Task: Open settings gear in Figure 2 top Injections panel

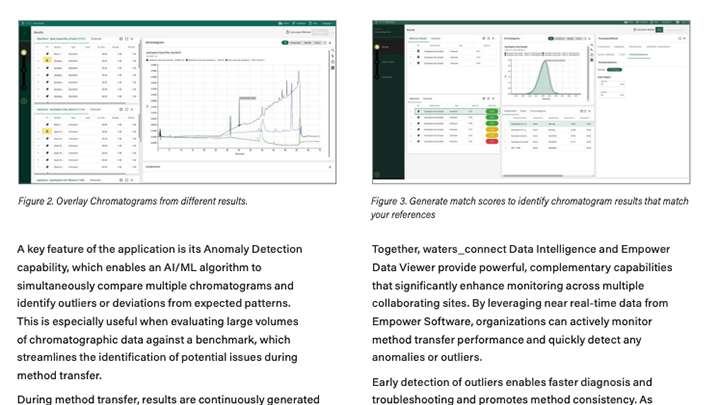Action: (x=120, y=40)
